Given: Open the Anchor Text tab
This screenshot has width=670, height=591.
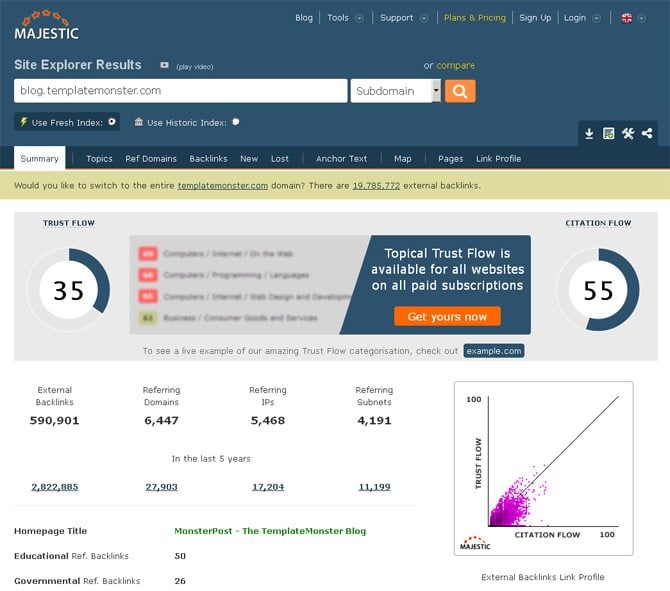Looking at the screenshot, I should pos(341,158).
